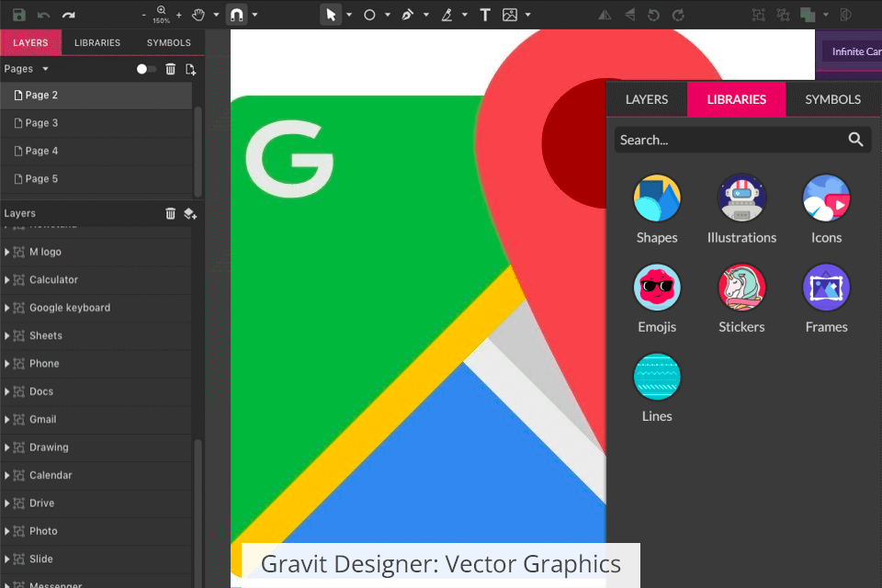Select Page 2 in pages list
Image resolution: width=882 pixels, height=588 pixels.
click(96, 96)
